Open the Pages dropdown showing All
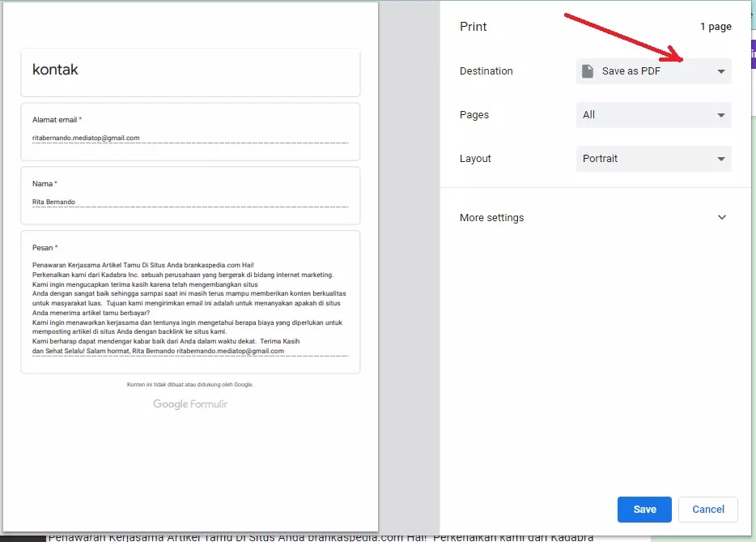The height and width of the screenshot is (542, 756). click(x=653, y=114)
